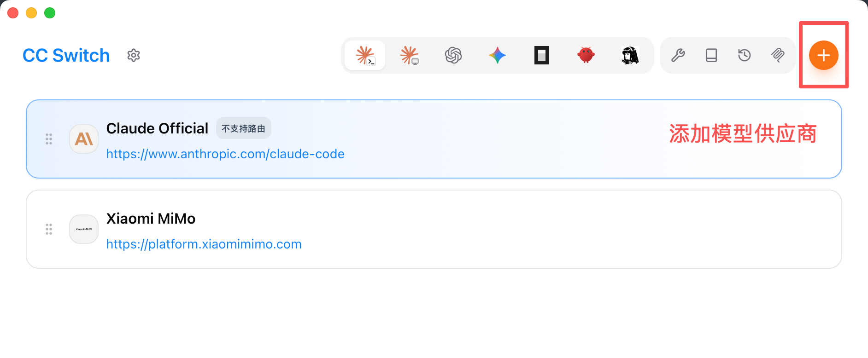This screenshot has height=358, width=868.
Task: Select the girl portrait avatar icon
Action: [x=630, y=55]
